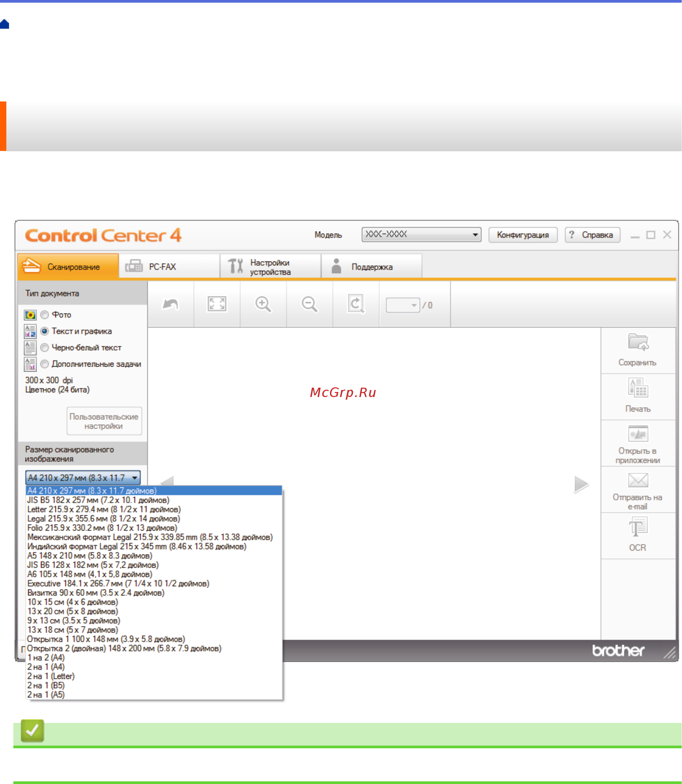This screenshot has width=682, height=784.
Task: Open the Модель dropdown
Action: (x=421, y=235)
